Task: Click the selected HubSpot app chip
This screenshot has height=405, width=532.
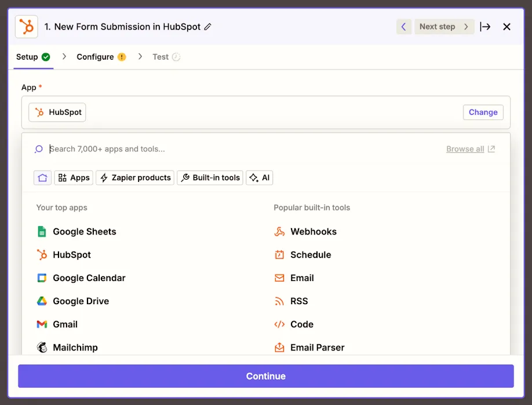Action: click(x=57, y=112)
